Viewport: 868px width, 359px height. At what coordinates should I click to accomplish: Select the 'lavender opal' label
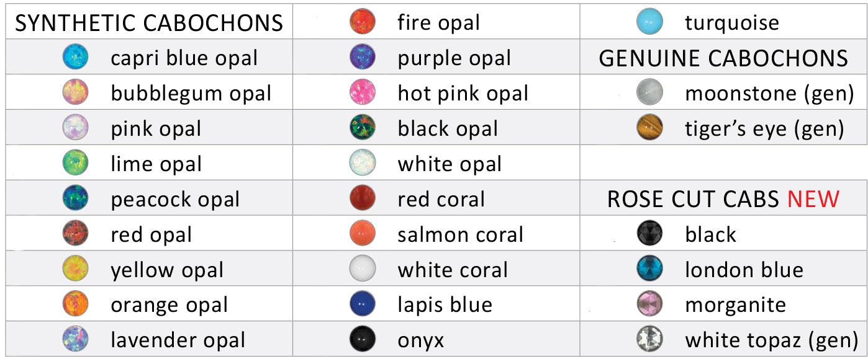tap(178, 340)
